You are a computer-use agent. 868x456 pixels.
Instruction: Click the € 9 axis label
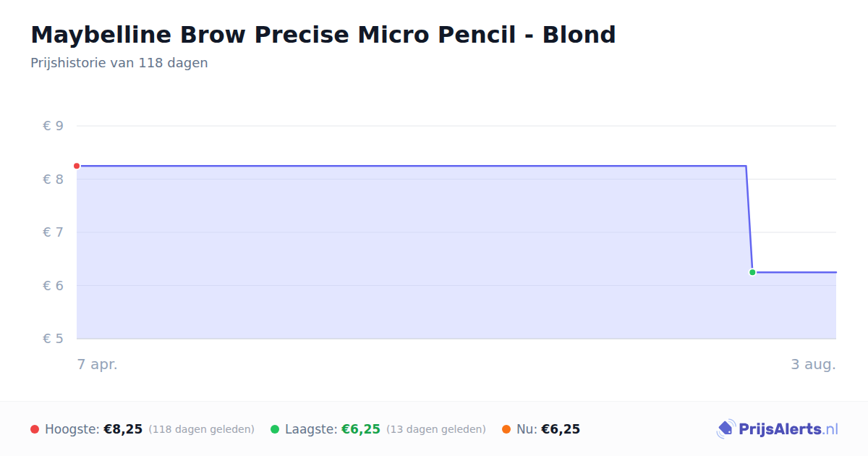[x=54, y=126]
